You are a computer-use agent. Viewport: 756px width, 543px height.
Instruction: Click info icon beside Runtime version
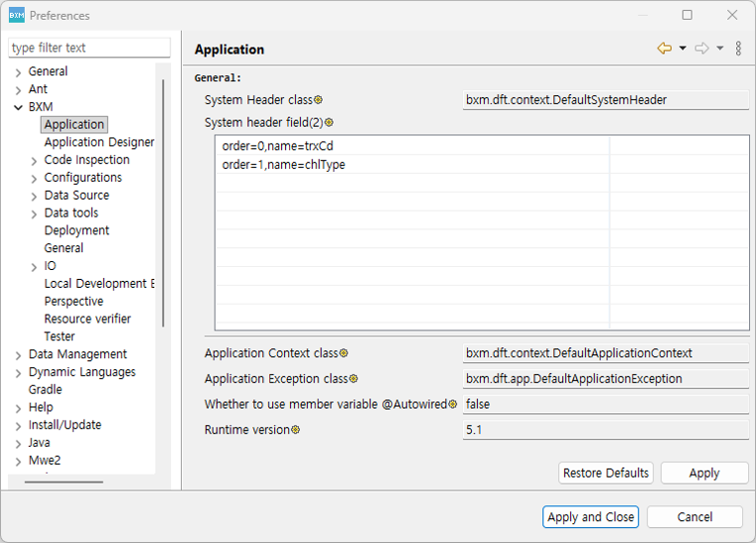(296, 430)
